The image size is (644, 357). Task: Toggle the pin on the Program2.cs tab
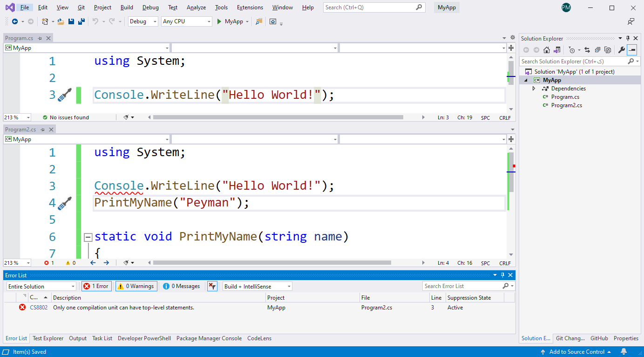point(43,130)
